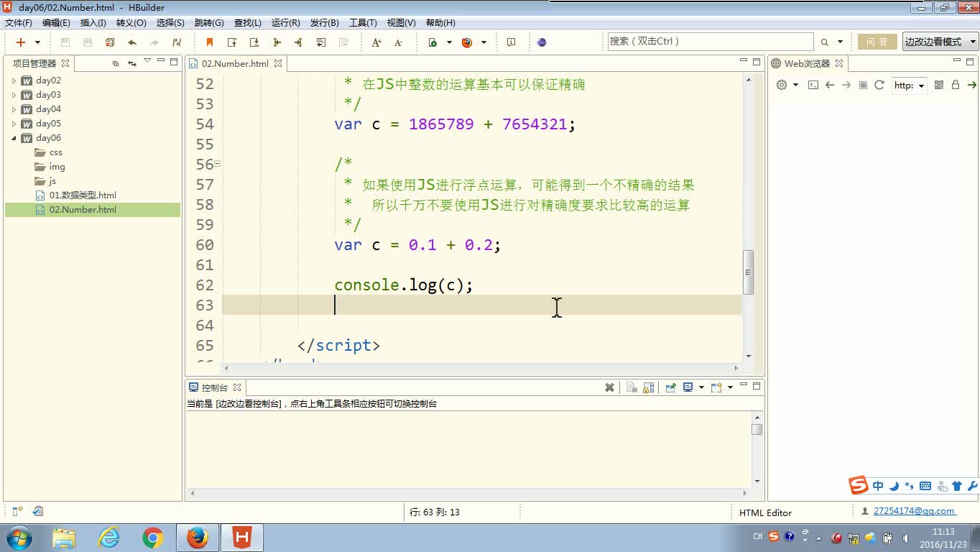Select the 控制台 console tab
Image resolution: width=980 pixels, height=552 pixels.
215,387
